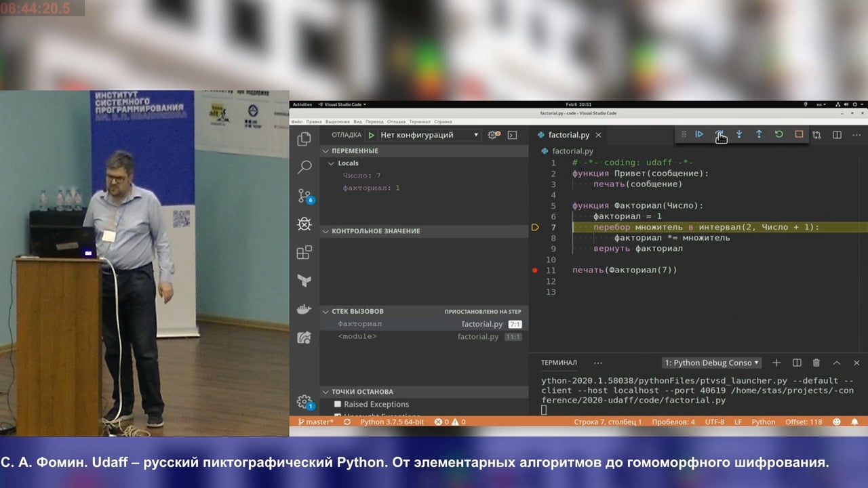Remove the breakpoint on line 11
The height and width of the screenshot is (488, 868).
[535, 270]
